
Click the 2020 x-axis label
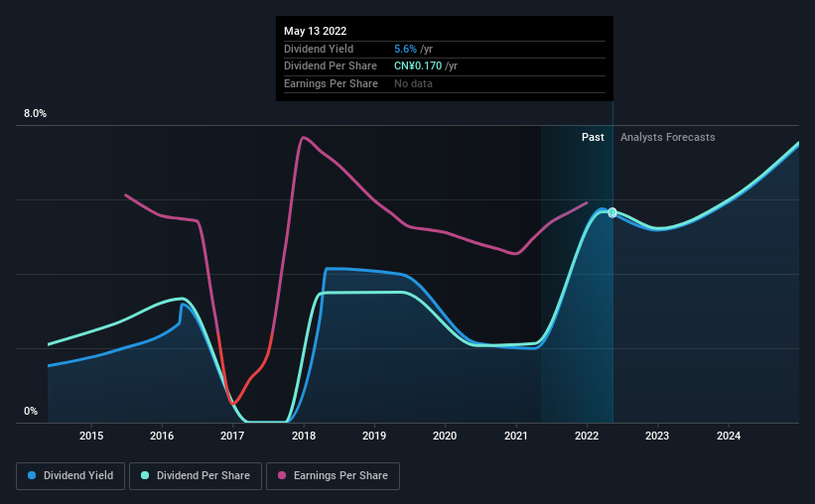pyautogui.click(x=445, y=436)
